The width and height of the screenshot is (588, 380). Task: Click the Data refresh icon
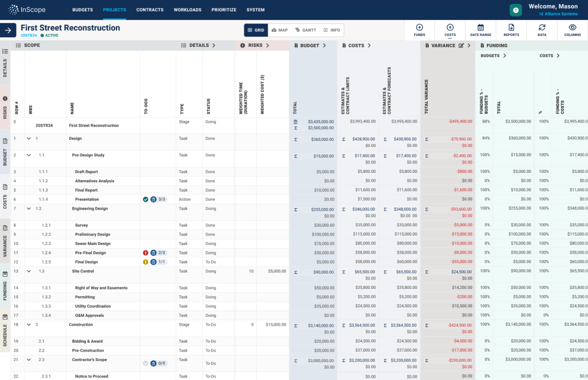(542, 26)
